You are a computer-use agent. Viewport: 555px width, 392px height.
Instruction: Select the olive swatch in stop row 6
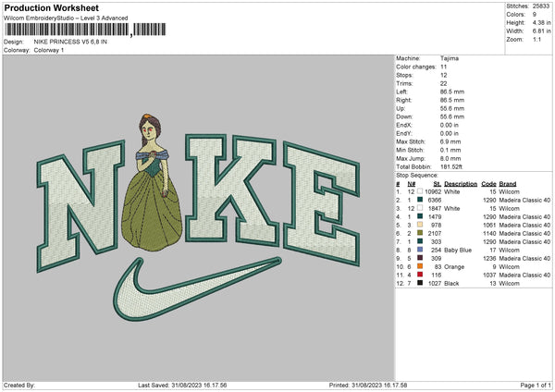420,233
